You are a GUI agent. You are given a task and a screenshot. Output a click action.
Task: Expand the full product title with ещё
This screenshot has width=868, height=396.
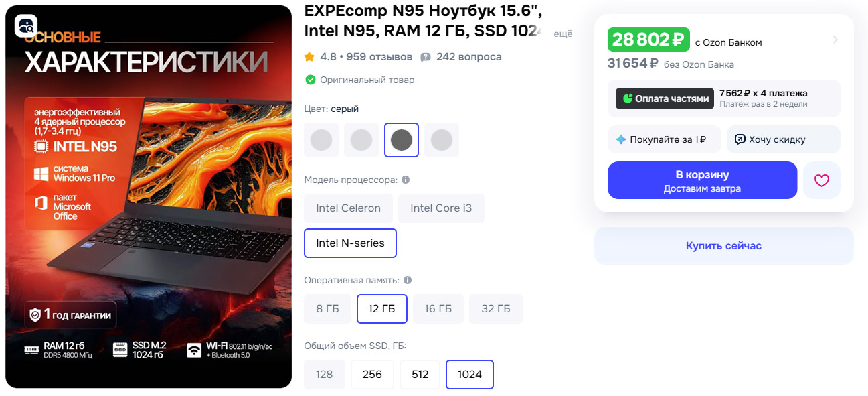click(563, 34)
